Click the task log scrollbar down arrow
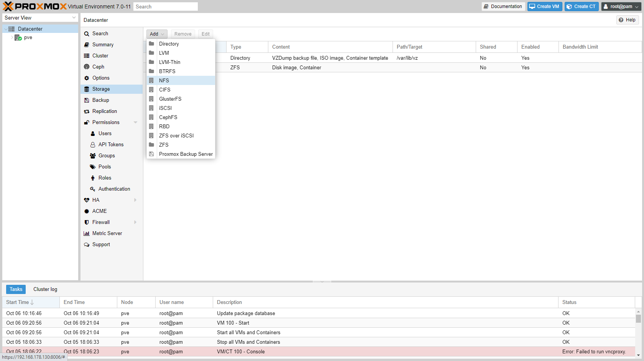644x361 pixels. (x=638, y=355)
